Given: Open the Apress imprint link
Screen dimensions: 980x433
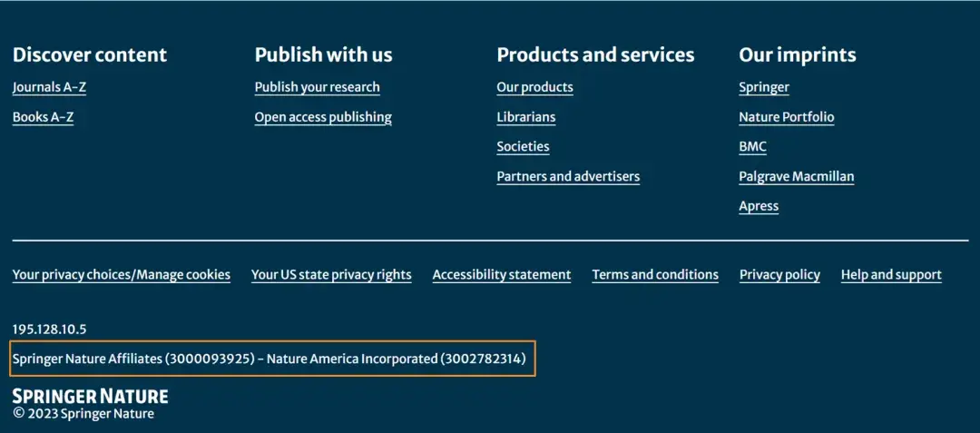Looking at the screenshot, I should pos(759,206).
